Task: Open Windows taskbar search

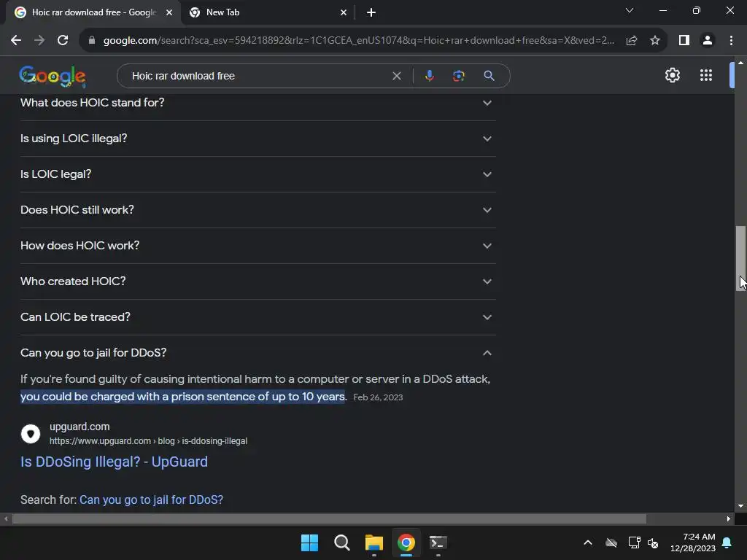Action: pyautogui.click(x=341, y=542)
